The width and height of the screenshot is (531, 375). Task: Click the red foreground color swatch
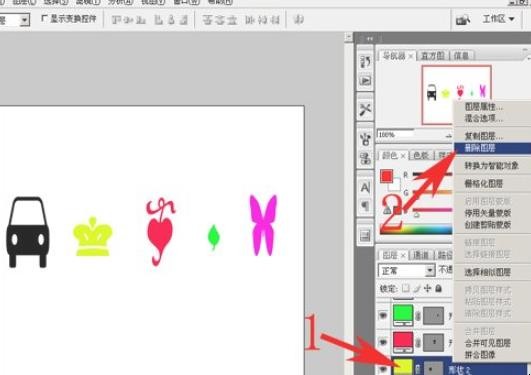click(386, 176)
